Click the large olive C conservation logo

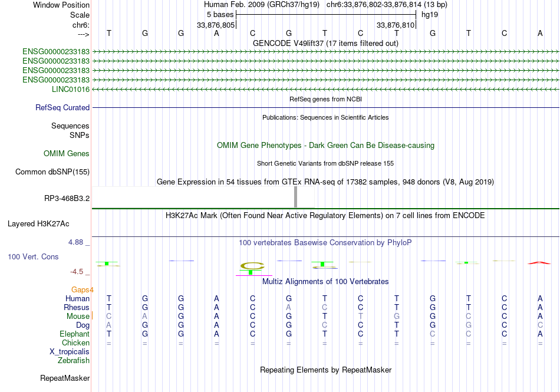[252, 266]
